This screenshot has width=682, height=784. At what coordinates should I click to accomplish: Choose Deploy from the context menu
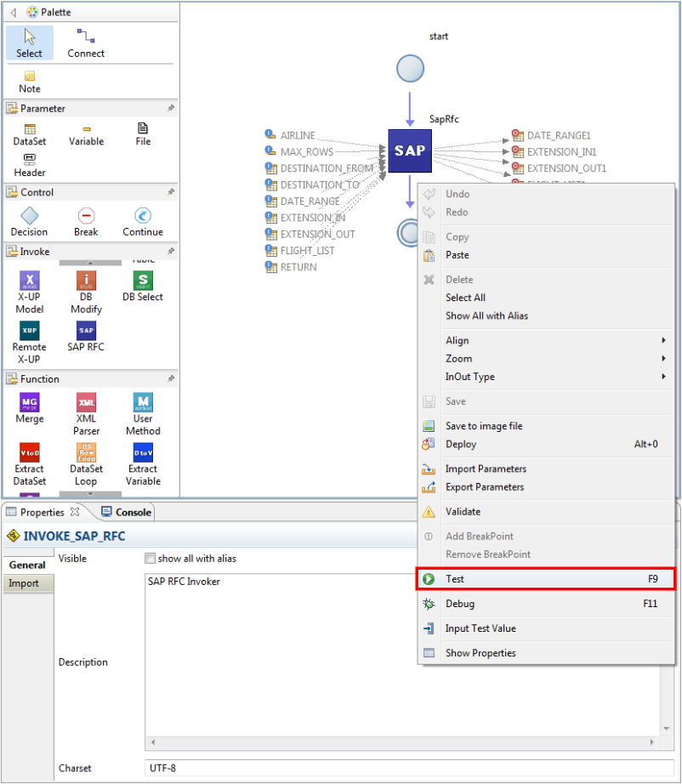[x=546, y=444]
